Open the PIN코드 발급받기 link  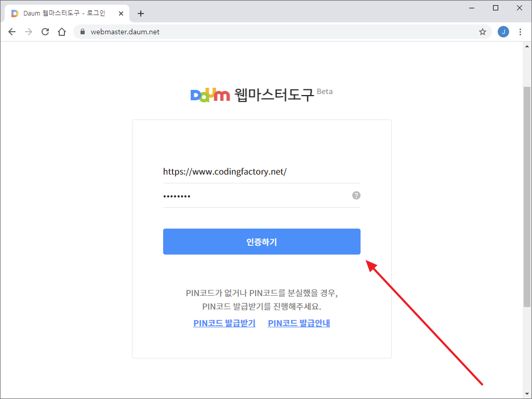tap(224, 323)
